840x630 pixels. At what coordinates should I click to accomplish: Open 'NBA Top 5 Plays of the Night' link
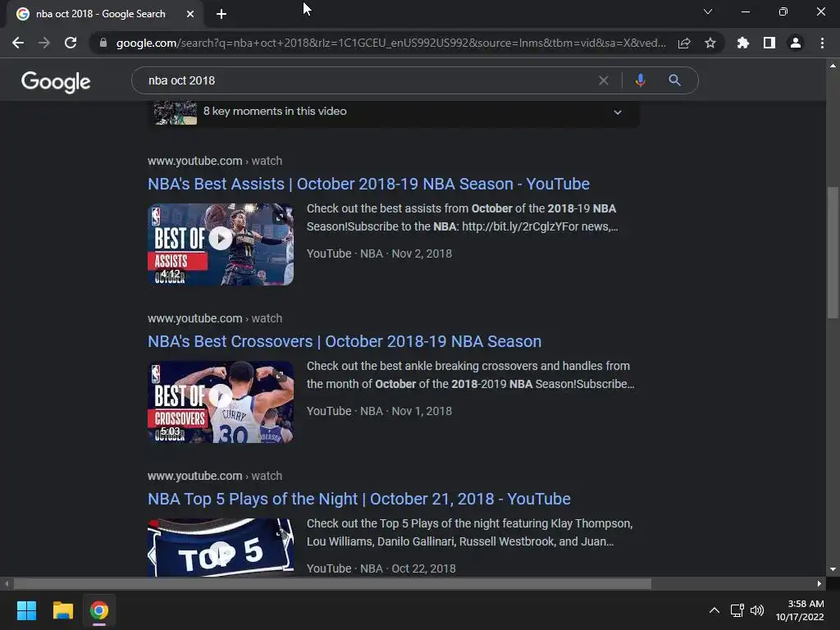point(359,499)
